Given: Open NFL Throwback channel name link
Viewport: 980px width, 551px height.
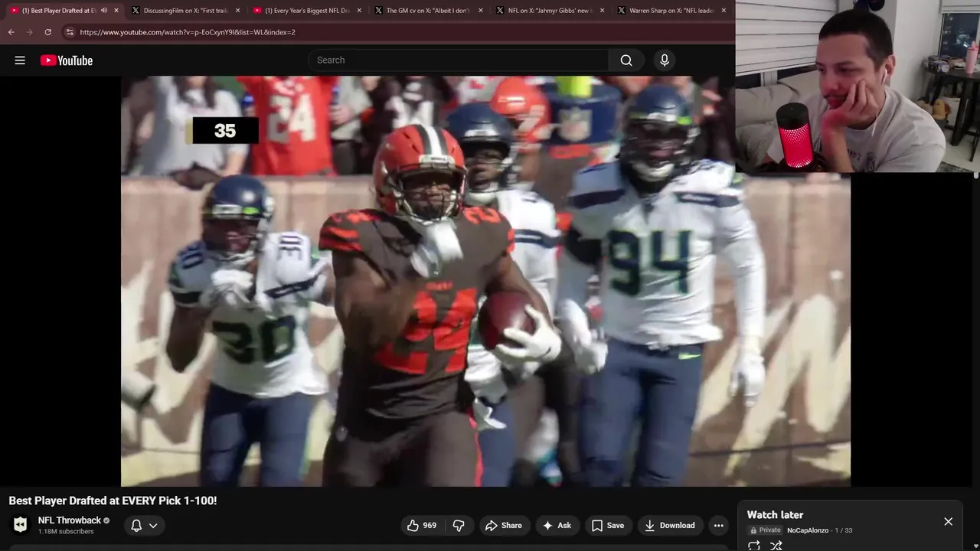Looking at the screenshot, I should point(70,520).
